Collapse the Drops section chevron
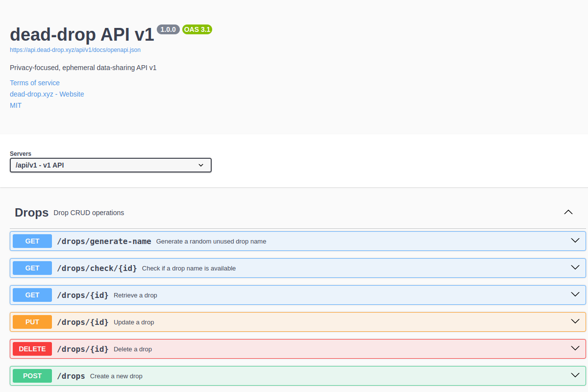The image size is (588, 392). (568, 212)
